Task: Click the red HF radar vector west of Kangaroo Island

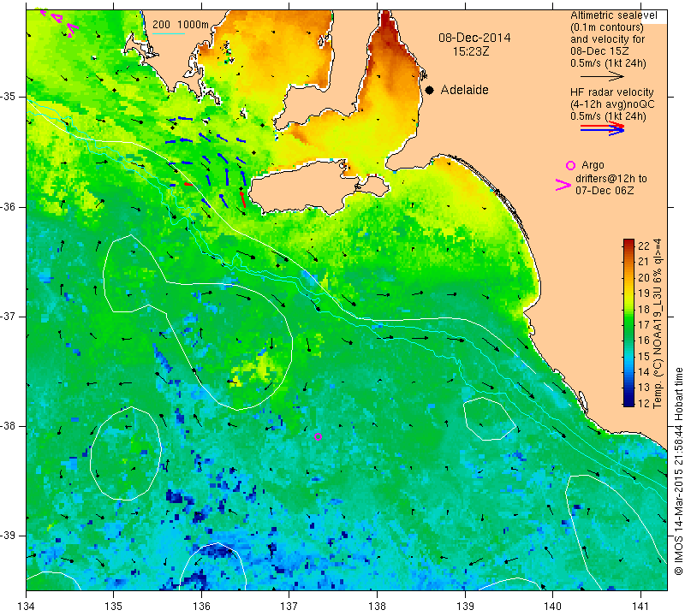Action: pos(242,199)
